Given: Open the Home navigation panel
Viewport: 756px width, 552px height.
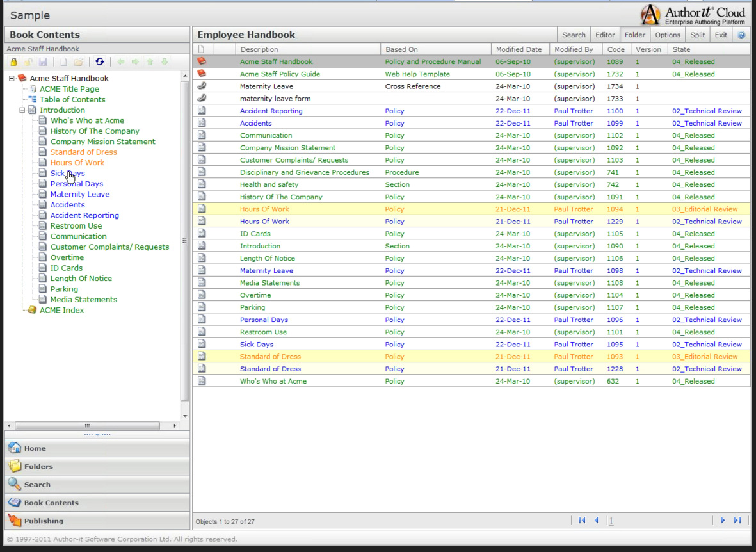Looking at the screenshot, I should click(97, 448).
